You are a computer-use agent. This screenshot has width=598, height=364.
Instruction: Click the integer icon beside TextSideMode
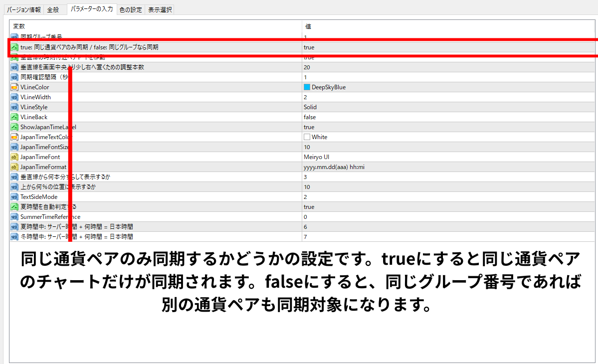point(14,197)
